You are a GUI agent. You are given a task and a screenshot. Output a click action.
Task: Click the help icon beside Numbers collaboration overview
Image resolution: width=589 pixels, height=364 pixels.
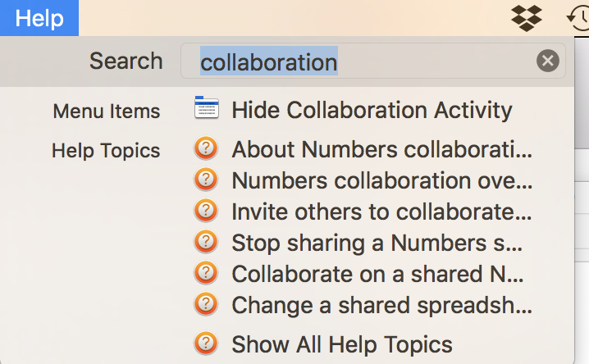tap(206, 180)
